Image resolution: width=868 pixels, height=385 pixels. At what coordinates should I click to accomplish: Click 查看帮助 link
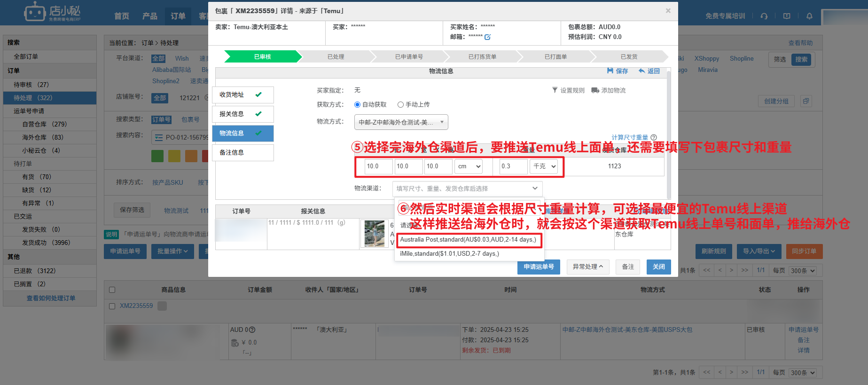tap(800, 43)
